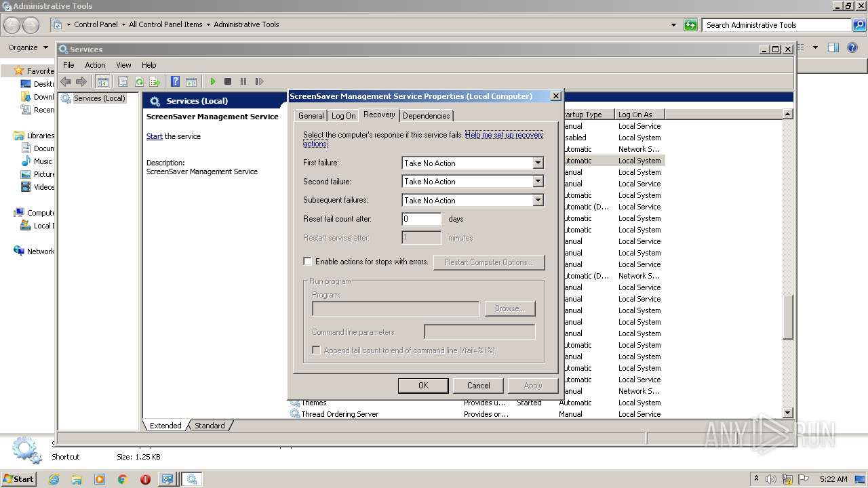Click the Forward arrow in Services toolbar
868x488 pixels.
click(81, 81)
